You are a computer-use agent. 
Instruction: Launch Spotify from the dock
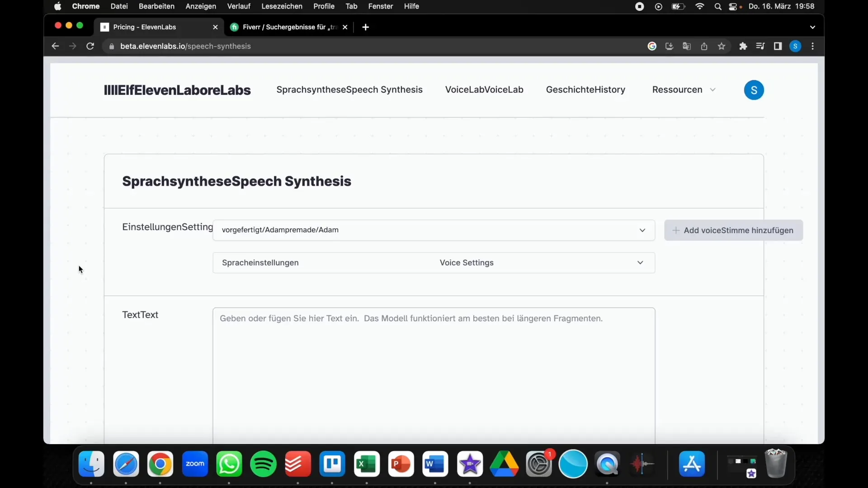(264, 464)
